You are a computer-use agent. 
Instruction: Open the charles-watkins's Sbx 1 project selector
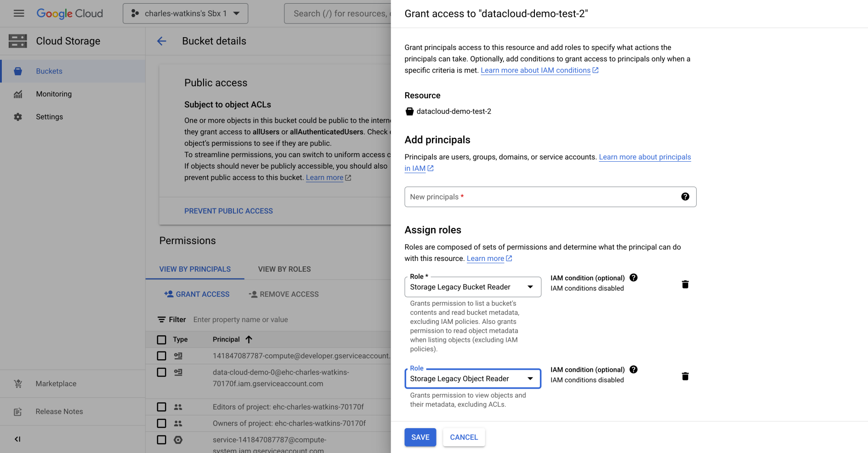185,13
